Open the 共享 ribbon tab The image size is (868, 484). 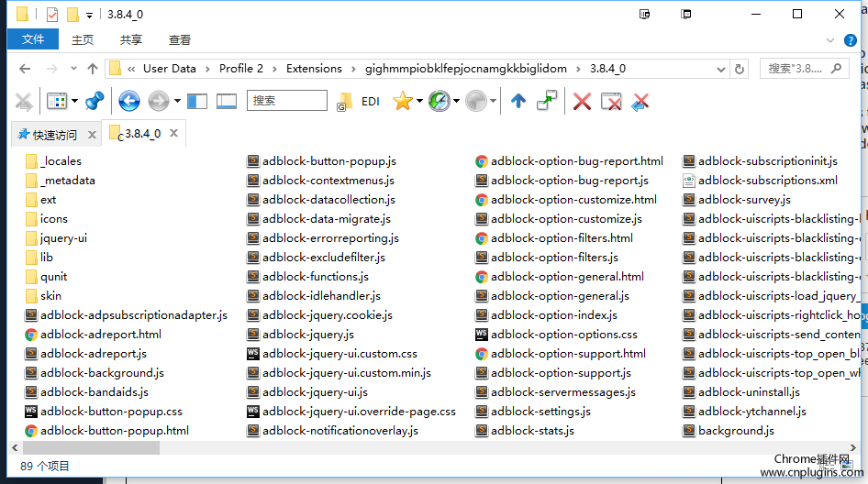tap(131, 39)
